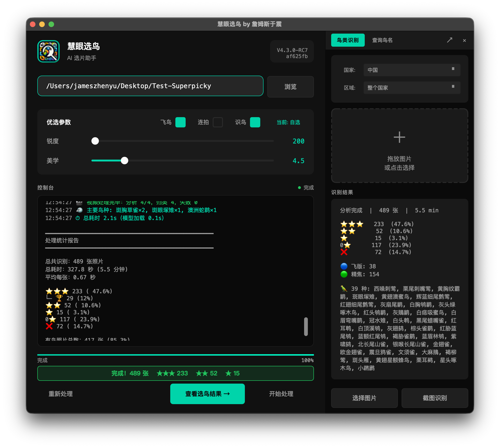Click the timer icon beside 总耗时 2.1s
500x448 pixels.
[x=77, y=218]
